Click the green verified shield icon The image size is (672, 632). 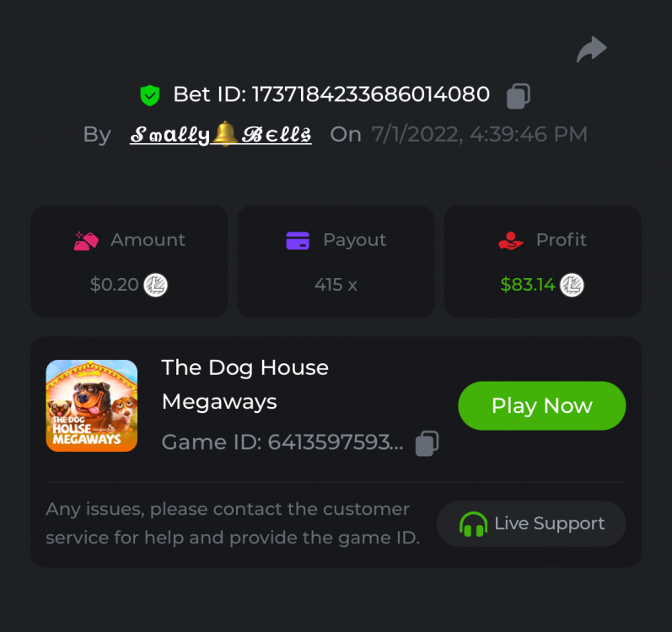tap(150, 95)
